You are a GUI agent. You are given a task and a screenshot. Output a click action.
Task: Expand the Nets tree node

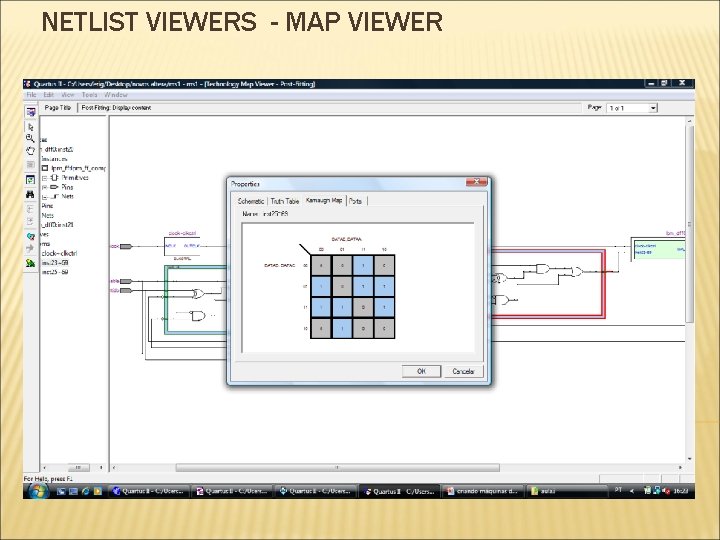coord(45,197)
